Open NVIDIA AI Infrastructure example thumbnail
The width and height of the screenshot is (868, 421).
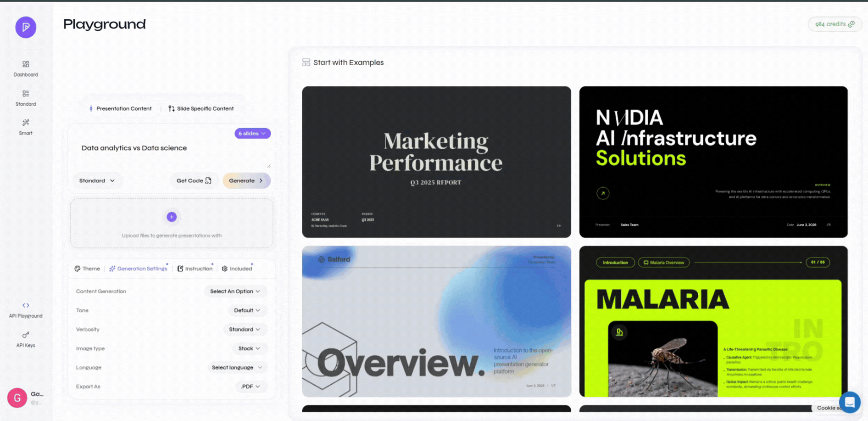tap(713, 162)
